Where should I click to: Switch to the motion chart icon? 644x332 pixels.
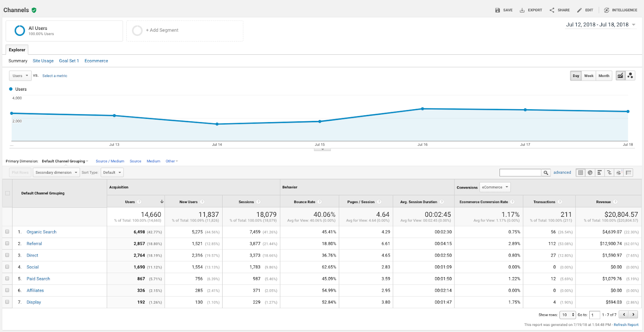(x=630, y=76)
